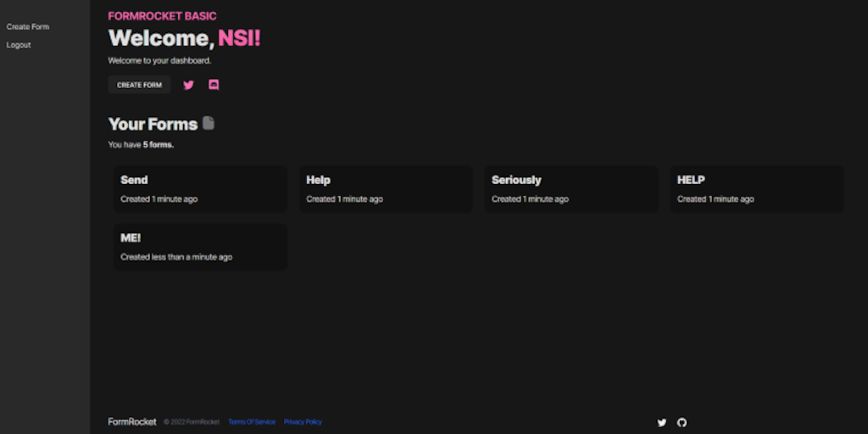
Task: Click the 'You have 5 forms.' text
Action: tap(142, 144)
